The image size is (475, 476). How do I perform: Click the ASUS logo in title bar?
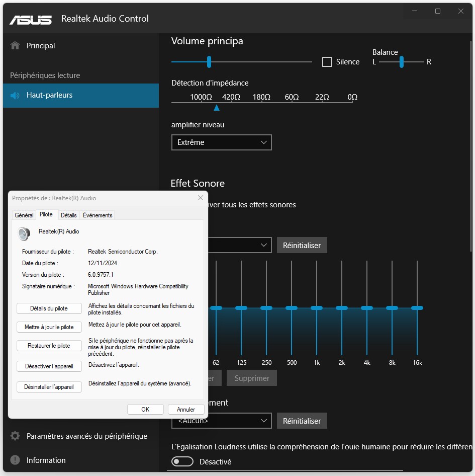(31, 19)
